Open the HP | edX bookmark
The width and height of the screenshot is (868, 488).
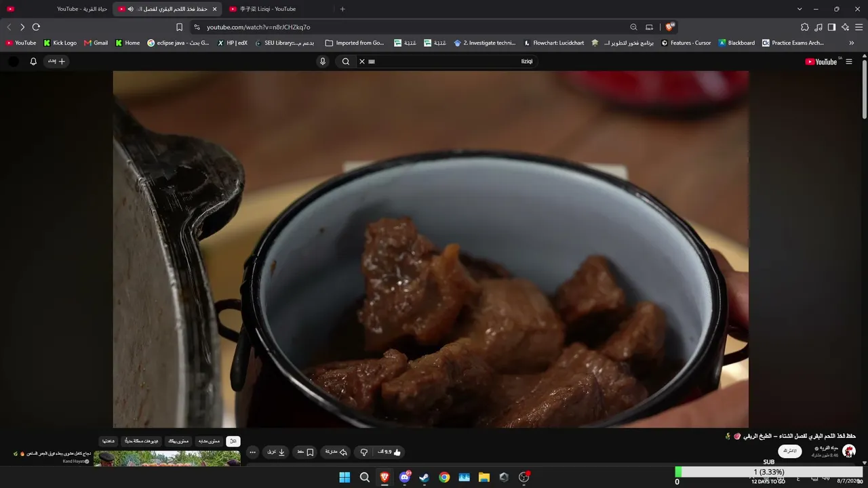tap(233, 43)
